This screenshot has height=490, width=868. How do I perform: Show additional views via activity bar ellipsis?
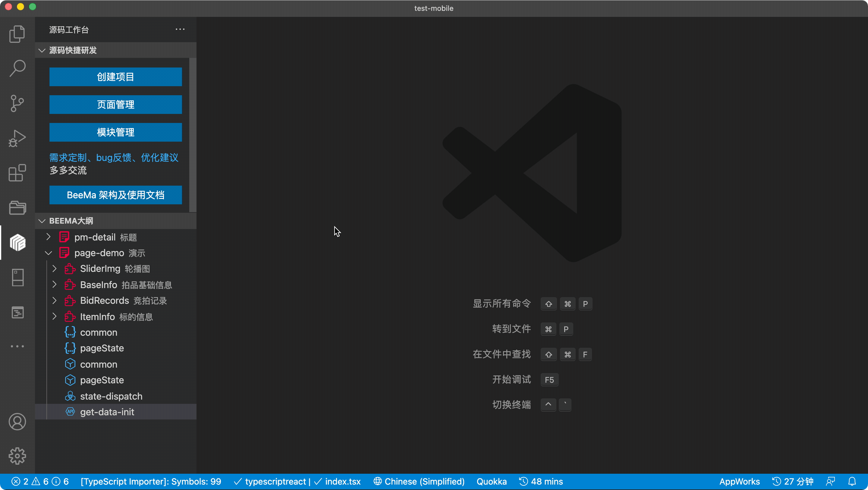tap(17, 346)
